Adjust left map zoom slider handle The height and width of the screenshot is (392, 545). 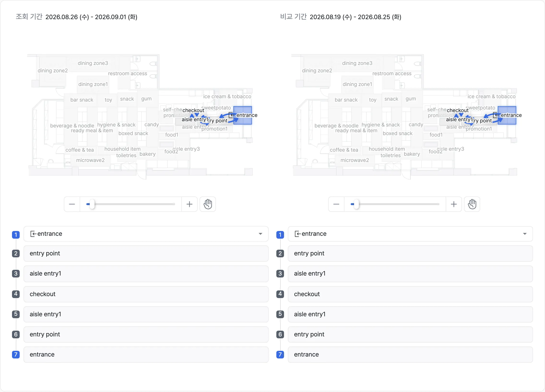click(92, 204)
